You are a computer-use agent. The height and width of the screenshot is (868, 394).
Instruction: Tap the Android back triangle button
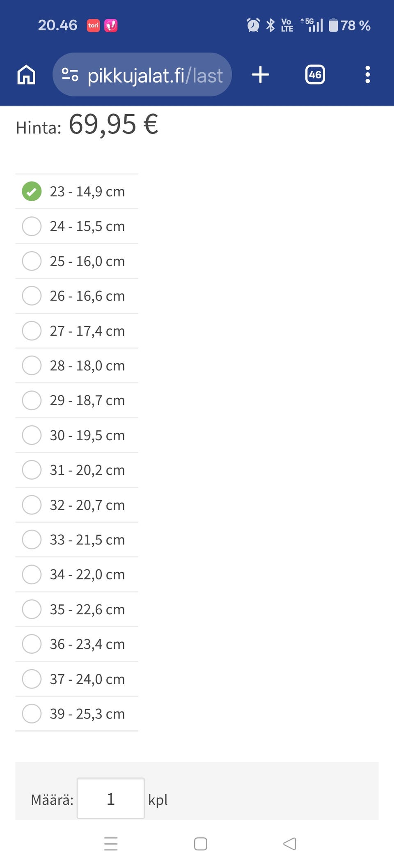tap(290, 844)
